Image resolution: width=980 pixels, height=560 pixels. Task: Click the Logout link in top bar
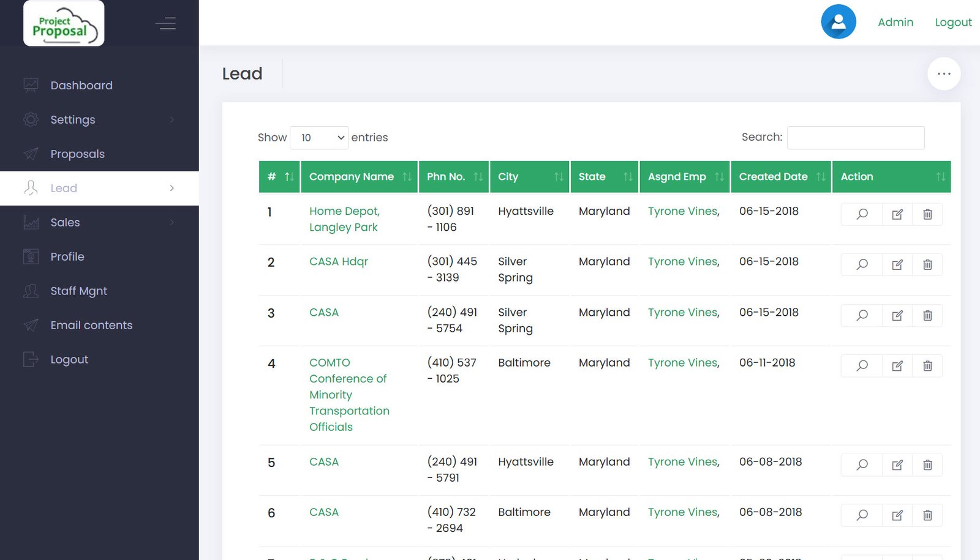pos(953,22)
